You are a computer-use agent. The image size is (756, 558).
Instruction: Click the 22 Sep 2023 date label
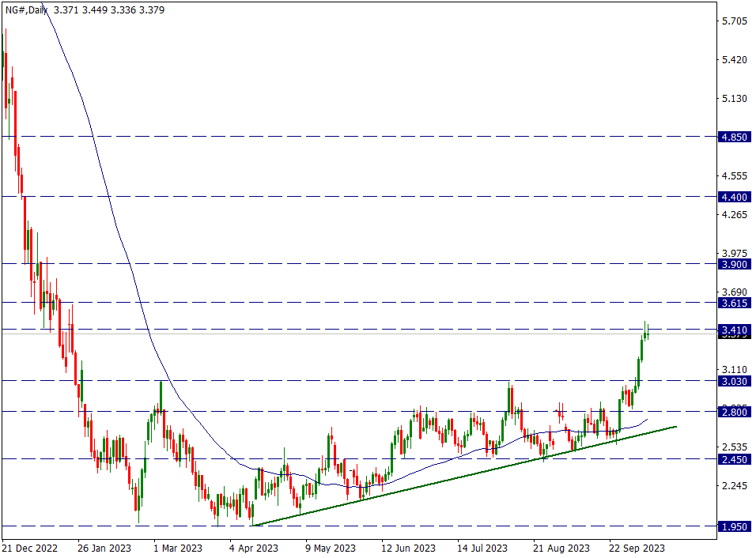click(x=637, y=549)
